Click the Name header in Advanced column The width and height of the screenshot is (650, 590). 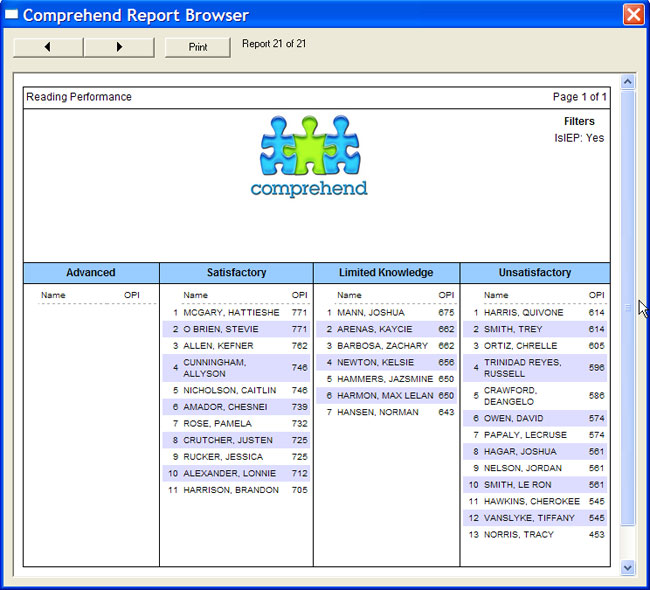[x=53, y=295]
